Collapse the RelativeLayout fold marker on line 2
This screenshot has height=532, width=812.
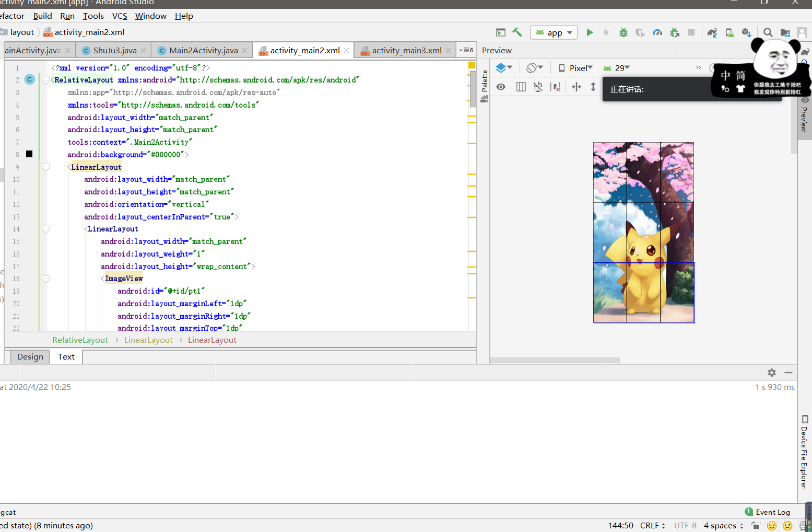point(46,80)
